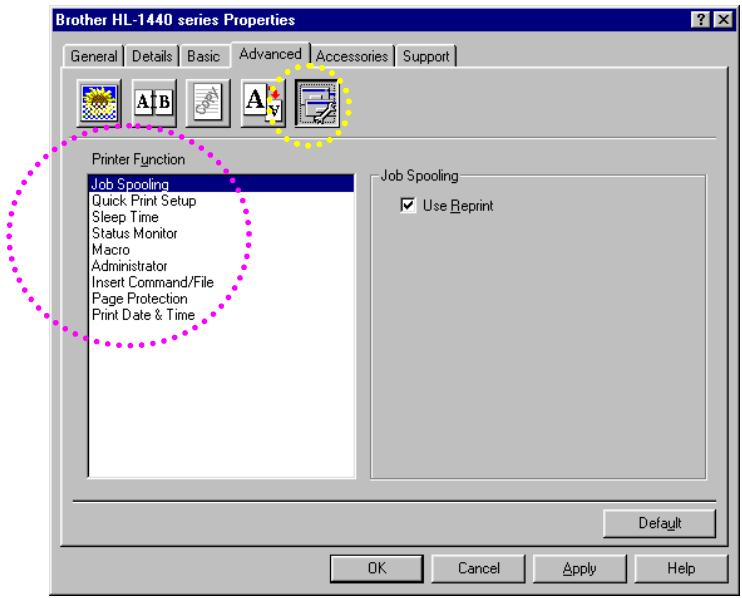Image resolution: width=742 pixels, height=598 pixels.
Task: Open the Print Quality sunflower icon
Action: click(x=99, y=103)
